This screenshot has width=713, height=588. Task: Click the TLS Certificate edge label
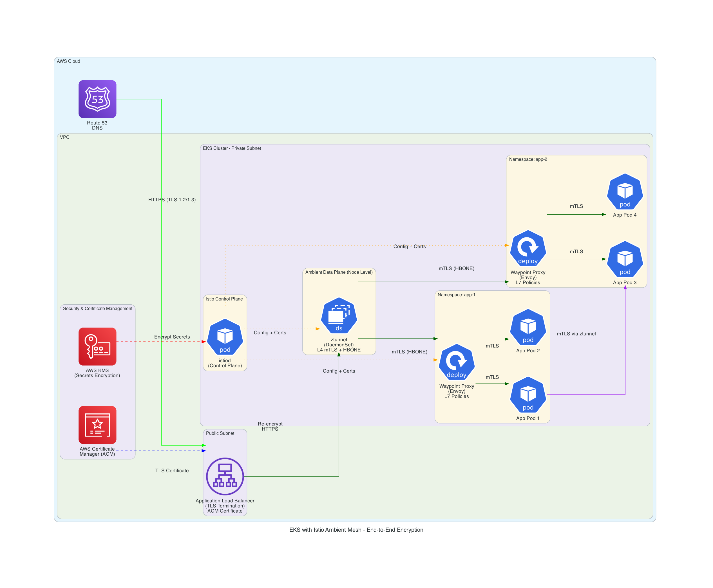172,471
